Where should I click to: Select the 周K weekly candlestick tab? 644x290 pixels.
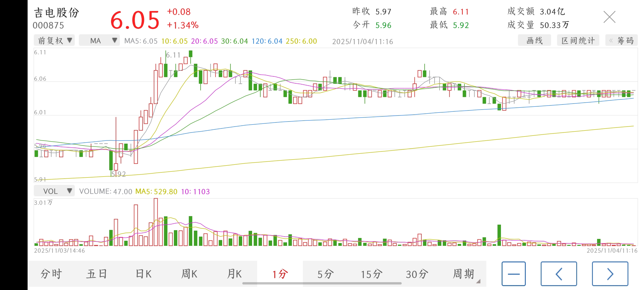(x=189, y=274)
